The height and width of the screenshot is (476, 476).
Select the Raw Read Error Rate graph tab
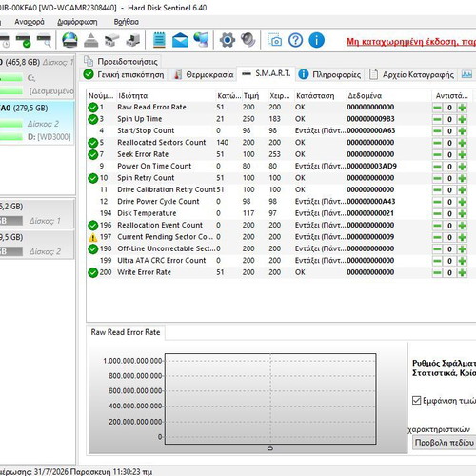126,332
